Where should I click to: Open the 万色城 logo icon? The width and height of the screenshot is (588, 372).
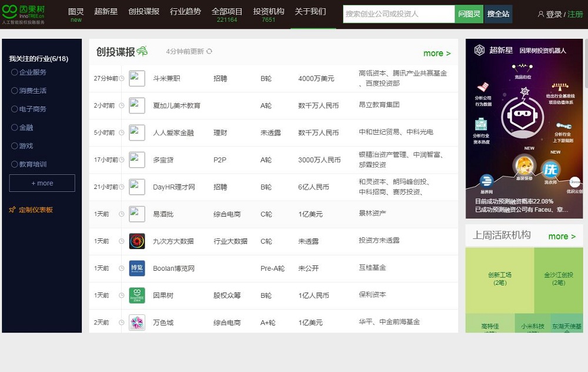137,322
